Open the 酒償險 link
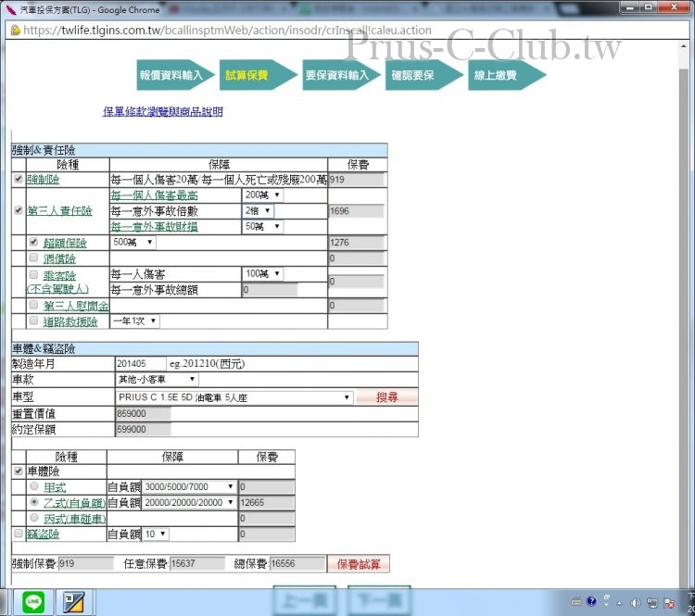Image resolution: width=695 pixels, height=616 pixels. click(x=59, y=258)
